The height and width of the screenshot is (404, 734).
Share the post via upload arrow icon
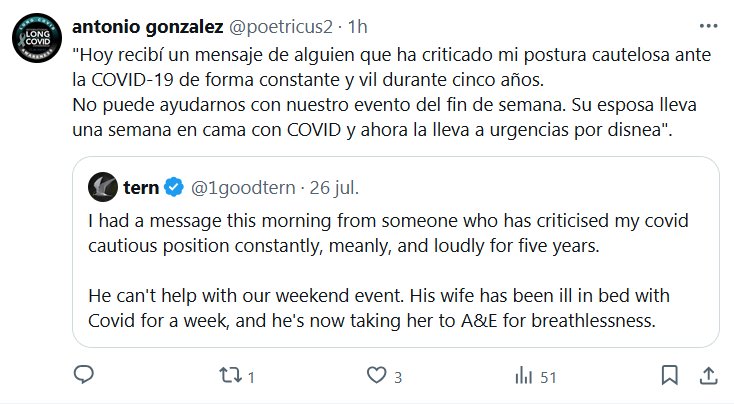(x=707, y=376)
